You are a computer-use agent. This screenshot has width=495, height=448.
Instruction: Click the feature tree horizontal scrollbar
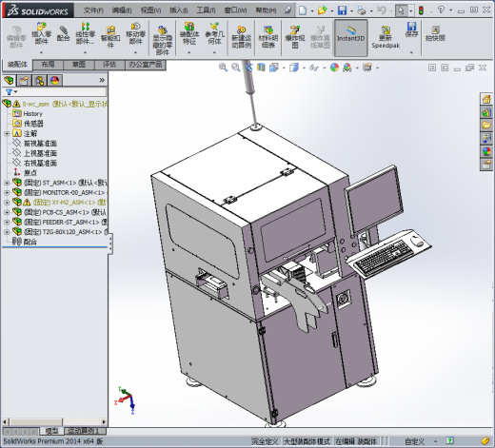tap(54, 421)
